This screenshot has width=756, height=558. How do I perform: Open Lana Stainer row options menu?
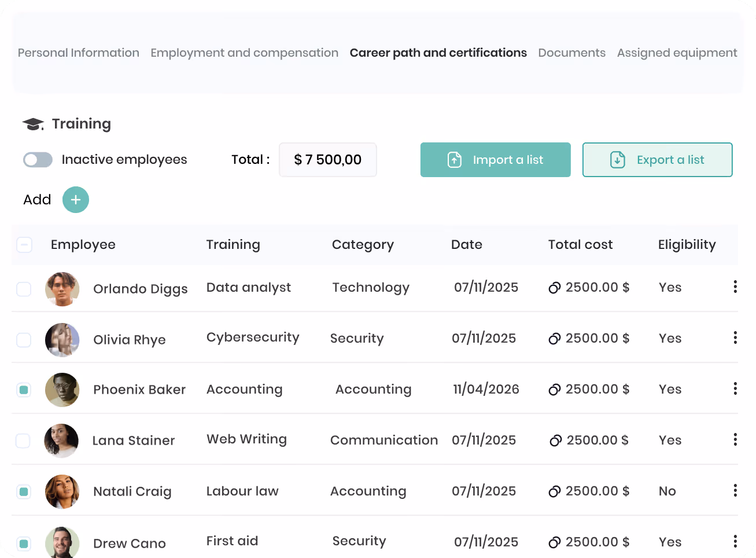(735, 439)
